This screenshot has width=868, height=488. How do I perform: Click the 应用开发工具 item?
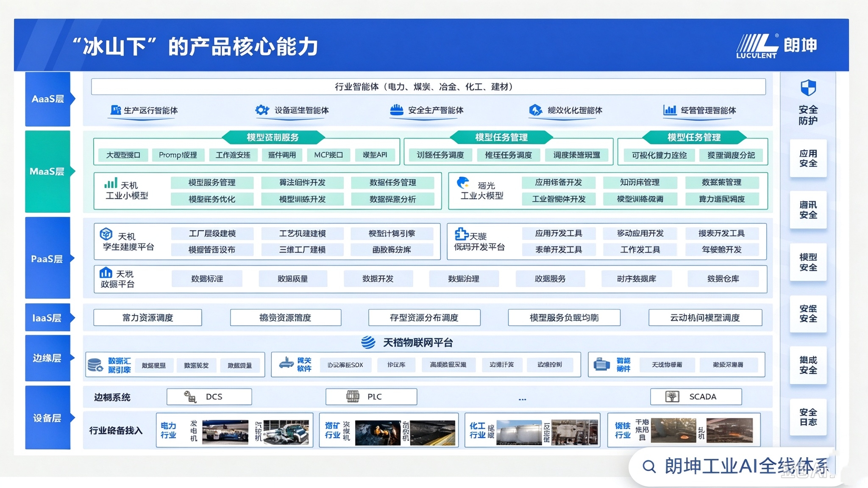pyautogui.click(x=559, y=233)
